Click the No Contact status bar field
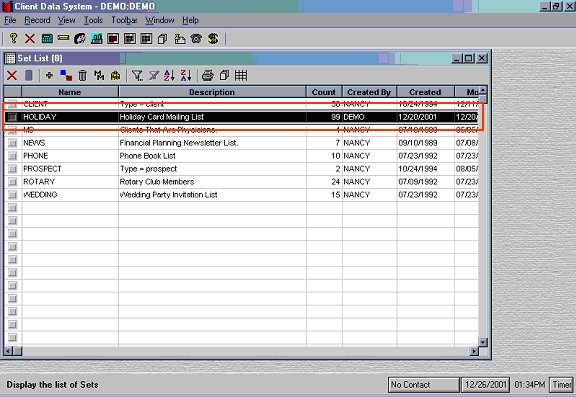 (423, 385)
